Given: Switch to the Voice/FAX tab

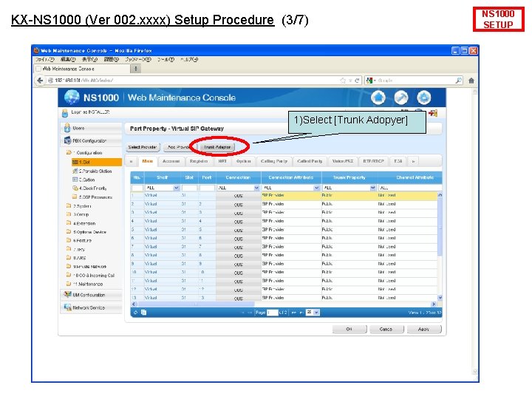Looking at the screenshot, I should click(x=343, y=161).
